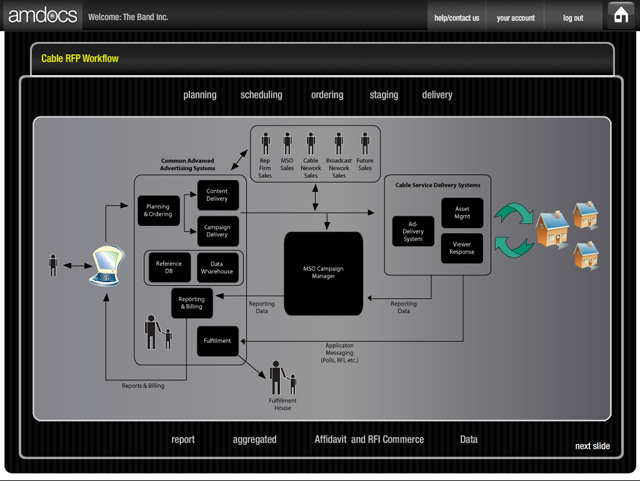Click log out
Image resolution: width=640 pixels, height=481 pixels.
[x=573, y=18]
